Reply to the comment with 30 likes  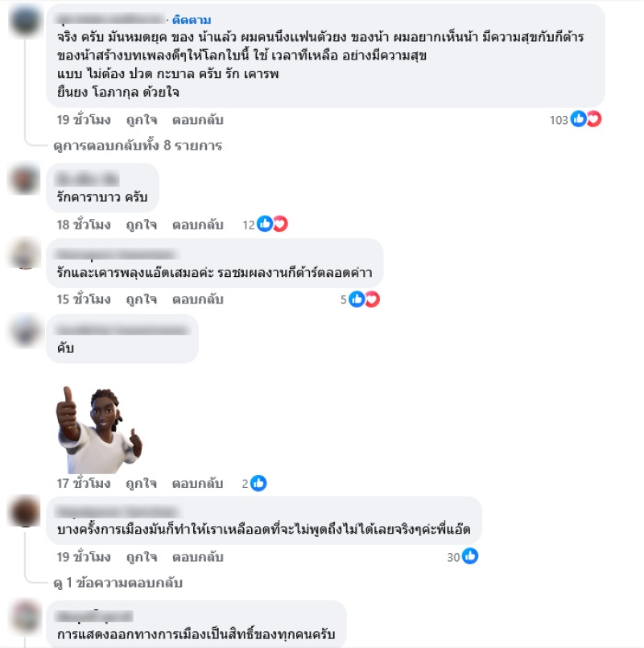[197, 557]
